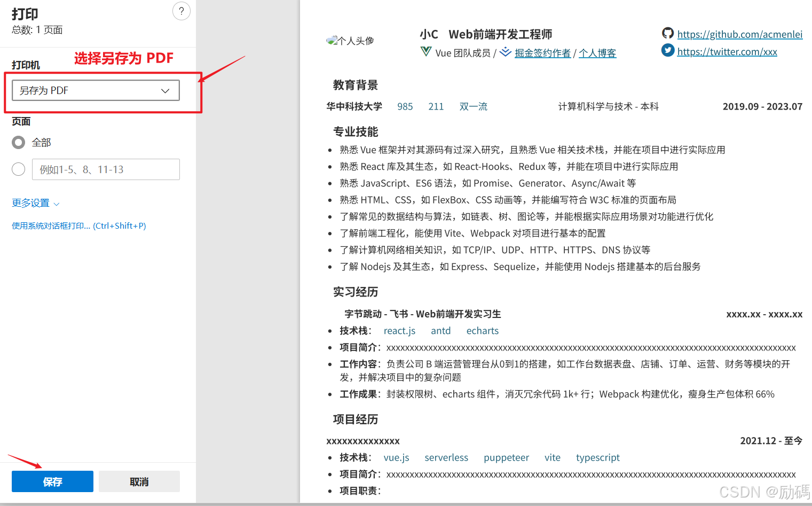
Task: Click 字节跳动 - 飞书 internship title
Action: pyautogui.click(x=423, y=314)
